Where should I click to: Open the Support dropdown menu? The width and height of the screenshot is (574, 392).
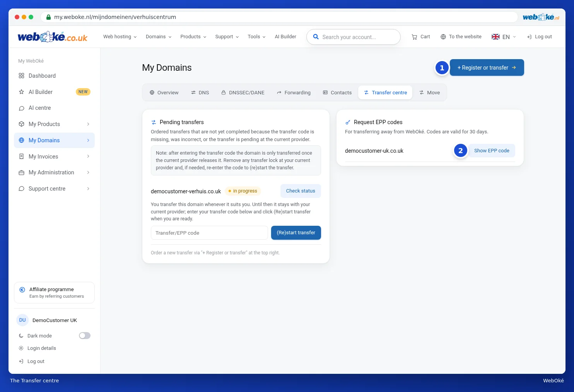(x=227, y=37)
